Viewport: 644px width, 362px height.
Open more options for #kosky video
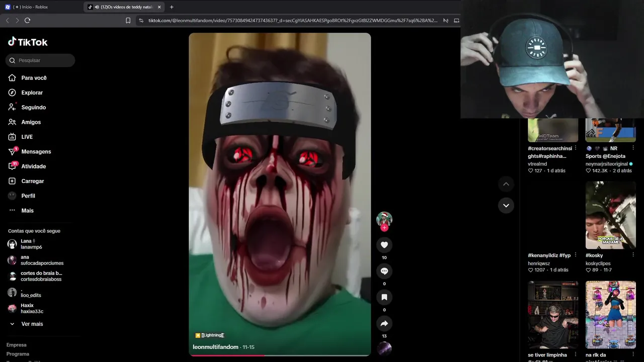[x=633, y=255]
